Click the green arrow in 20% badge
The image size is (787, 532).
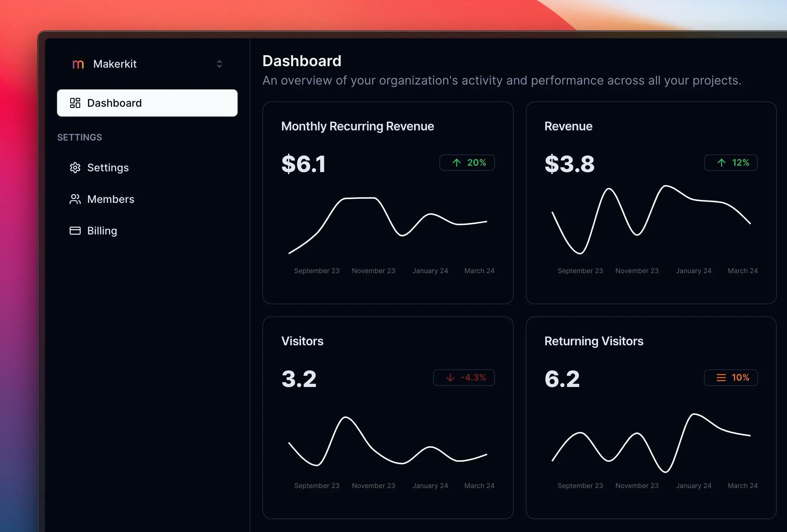click(x=457, y=163)
